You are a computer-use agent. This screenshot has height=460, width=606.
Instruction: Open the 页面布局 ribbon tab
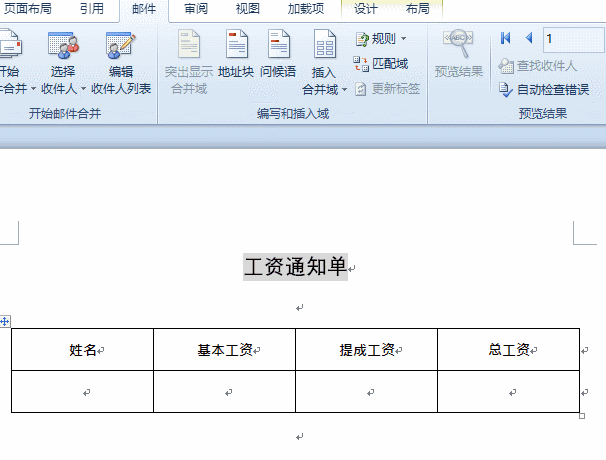tap(28, 9)
